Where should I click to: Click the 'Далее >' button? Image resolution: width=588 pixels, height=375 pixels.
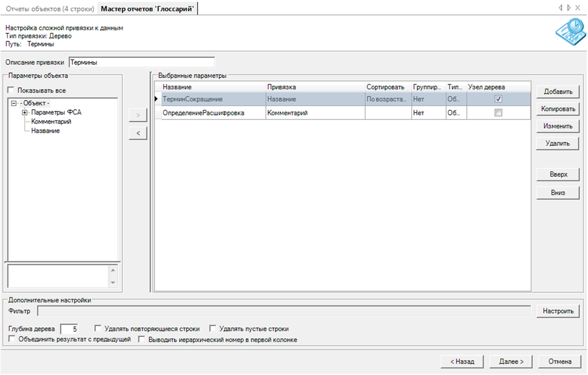pyautogui.click(x=511, y=362)
